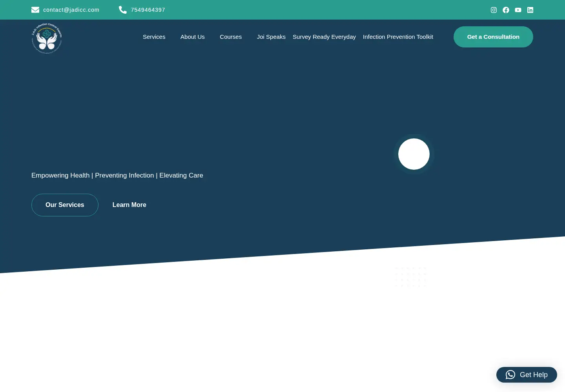Click the Our Services button

point(65,205)
